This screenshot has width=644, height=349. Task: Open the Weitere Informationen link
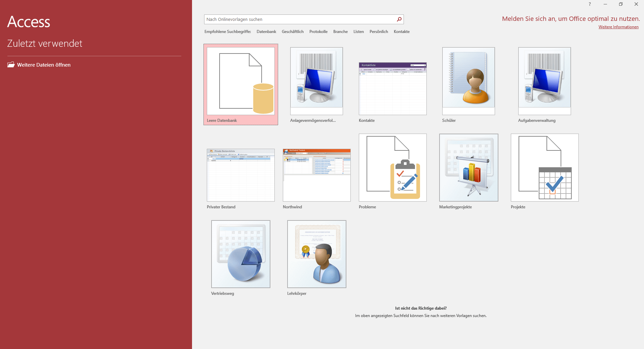[x=618, y=27]
